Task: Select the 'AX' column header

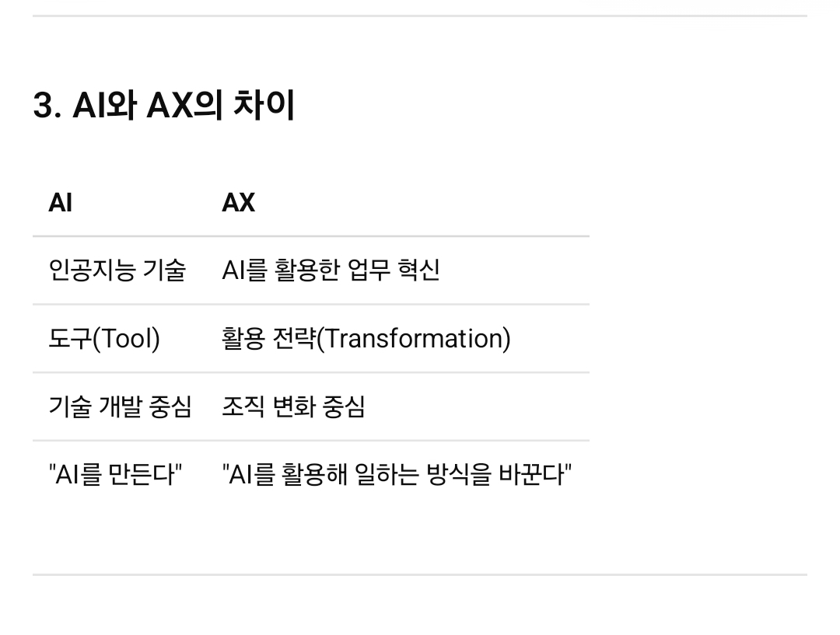Action: [239, 203]
